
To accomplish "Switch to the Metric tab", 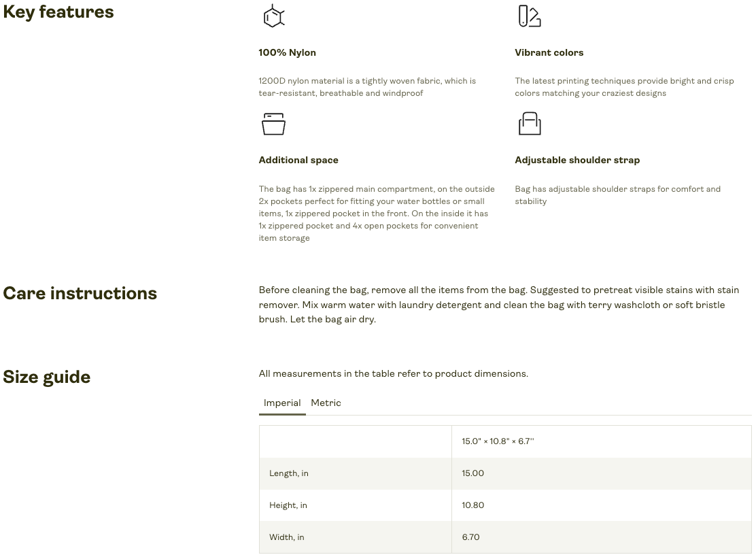I will (x=326, y=403).
